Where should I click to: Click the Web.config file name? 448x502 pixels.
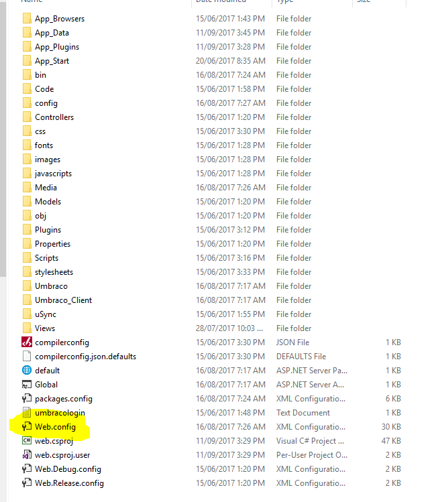pyautogui.click(x=56, y=427)
